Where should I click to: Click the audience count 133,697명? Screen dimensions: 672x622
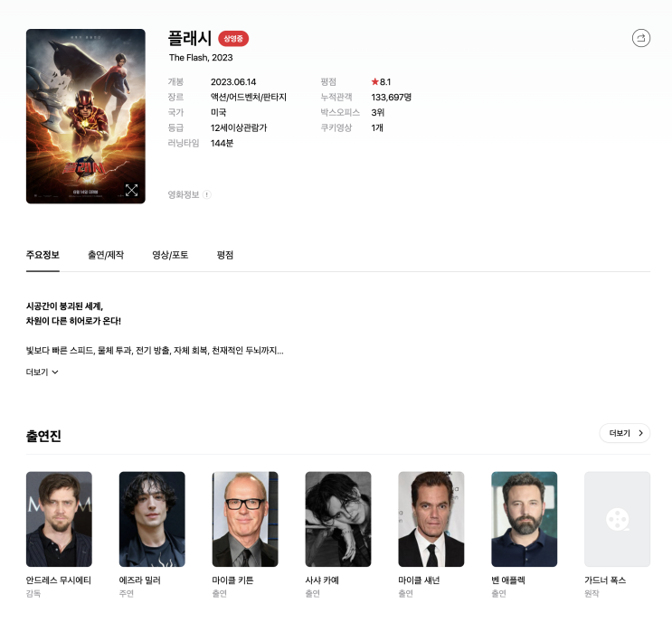[x=391, y=98]
